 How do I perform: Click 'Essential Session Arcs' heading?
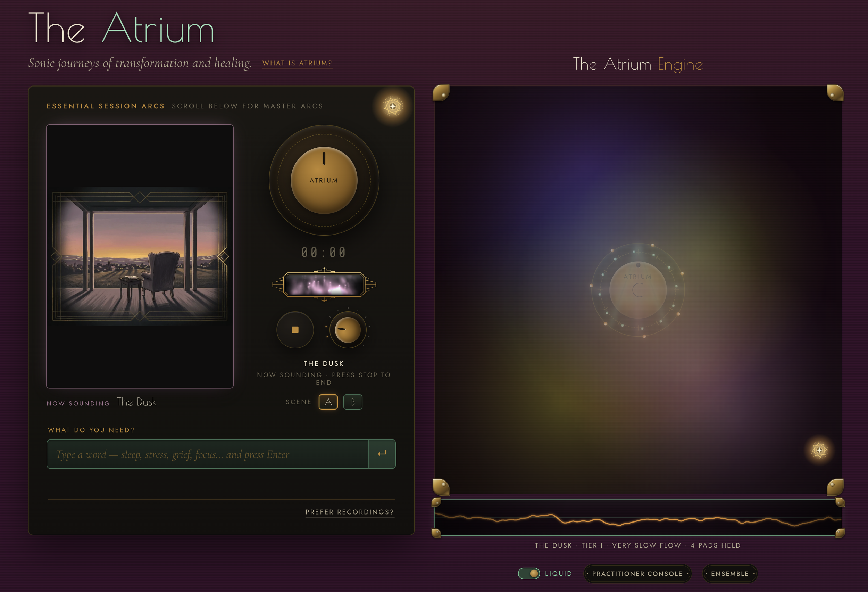106,106
